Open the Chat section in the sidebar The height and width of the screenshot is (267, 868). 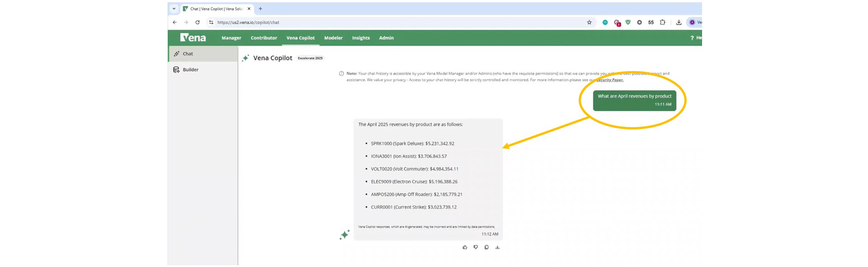pyautogui.click(x=203, y=54)
